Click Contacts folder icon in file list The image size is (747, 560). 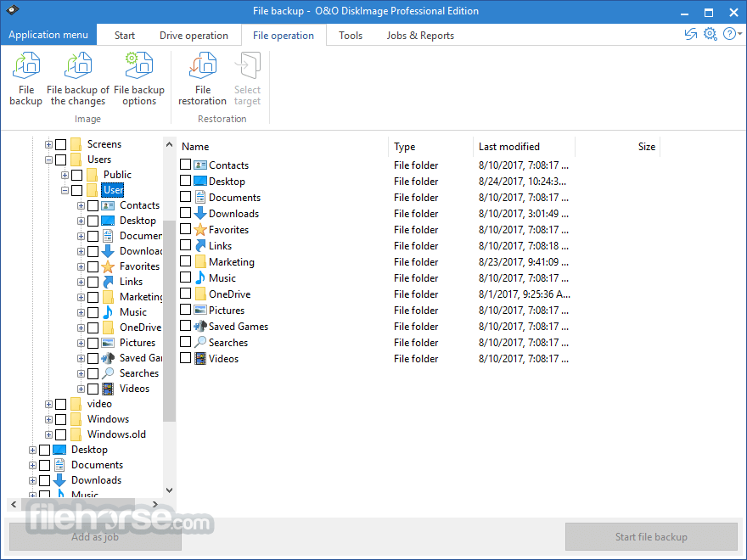click(x=200, y=165)
